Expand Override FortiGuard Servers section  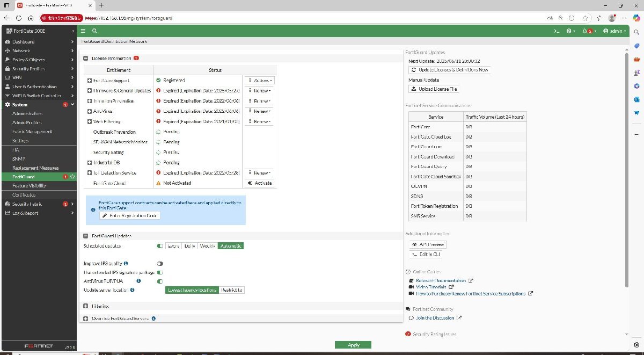tap(86, 318)
